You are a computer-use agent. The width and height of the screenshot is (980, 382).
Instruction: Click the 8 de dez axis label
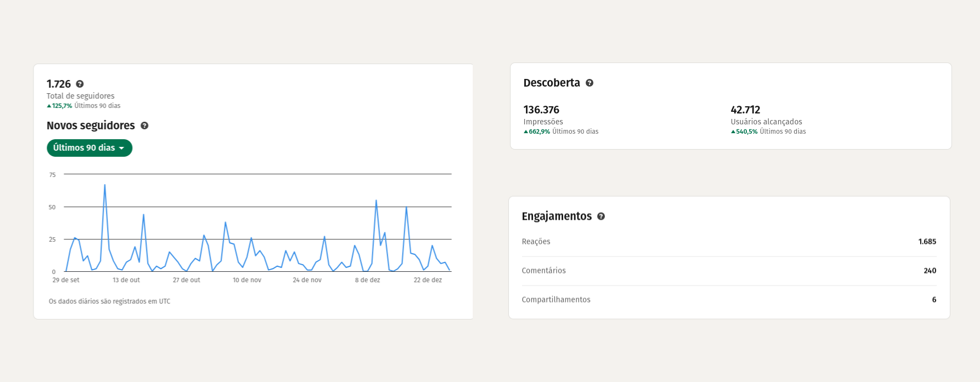click(367, 280)
